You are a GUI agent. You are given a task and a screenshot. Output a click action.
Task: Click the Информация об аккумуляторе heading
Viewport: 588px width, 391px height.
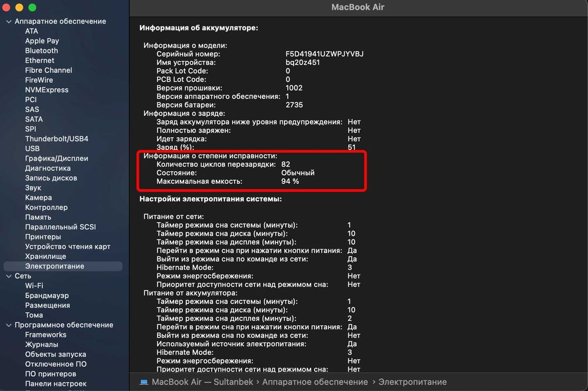[199, 28]
